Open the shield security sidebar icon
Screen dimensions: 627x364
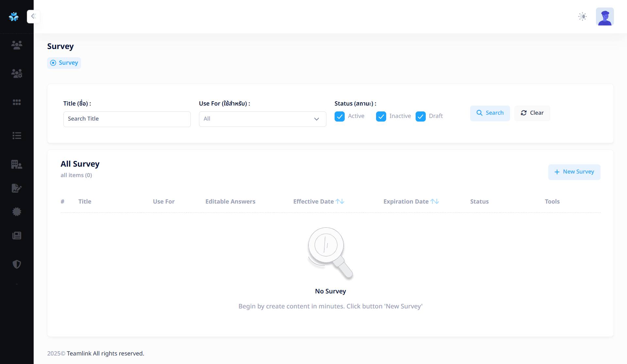coord(17,264)
